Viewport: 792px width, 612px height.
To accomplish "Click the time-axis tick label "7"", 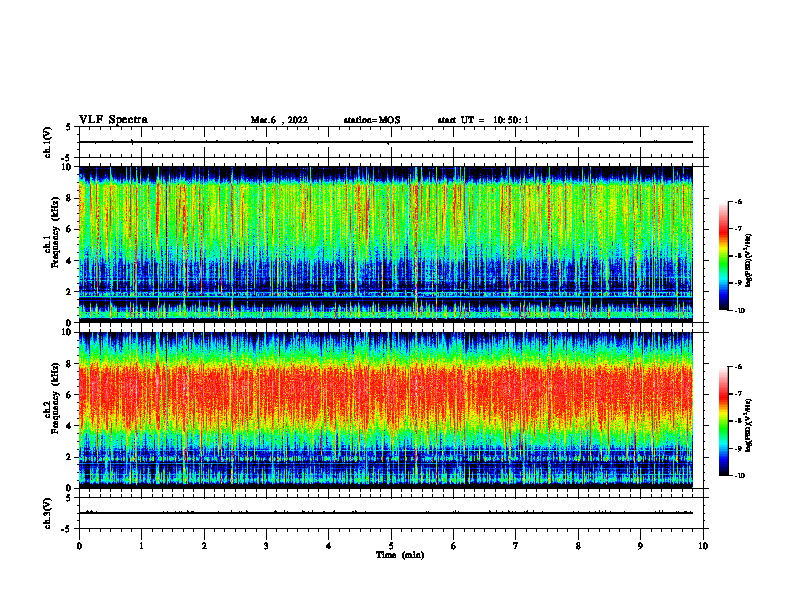I will pyautogui.click(x=516, y=546).
